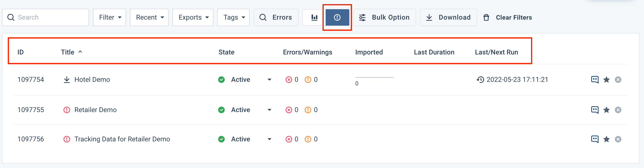Open the Filter dropdown
644x168 pixels.
110,17
